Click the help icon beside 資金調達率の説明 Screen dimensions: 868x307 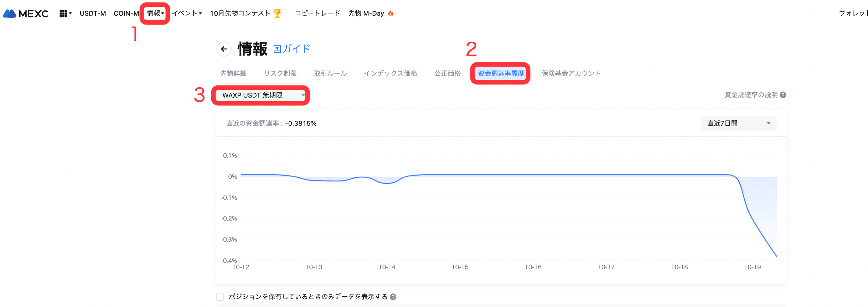pyautogui.click(x=783, y=95)
